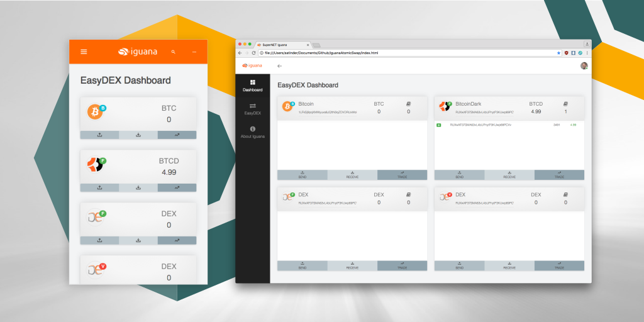
Task: Click the receive icon on mobile BTC card
Action: [138, 135]
